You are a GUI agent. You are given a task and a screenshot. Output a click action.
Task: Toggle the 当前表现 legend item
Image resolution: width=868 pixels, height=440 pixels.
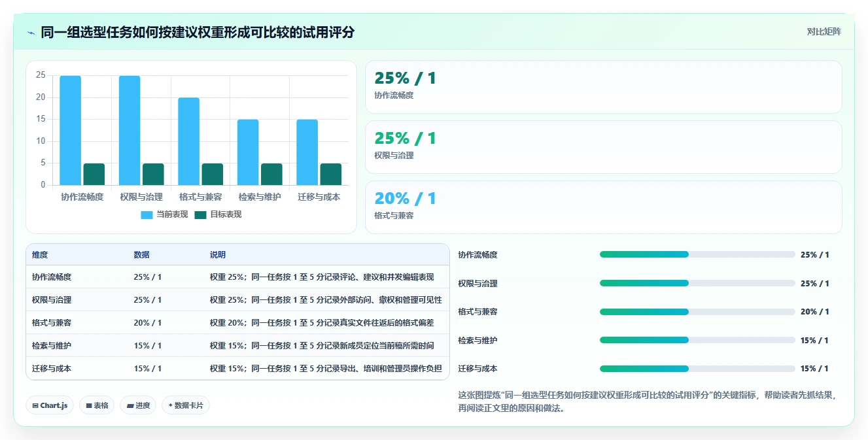(164, 214)
